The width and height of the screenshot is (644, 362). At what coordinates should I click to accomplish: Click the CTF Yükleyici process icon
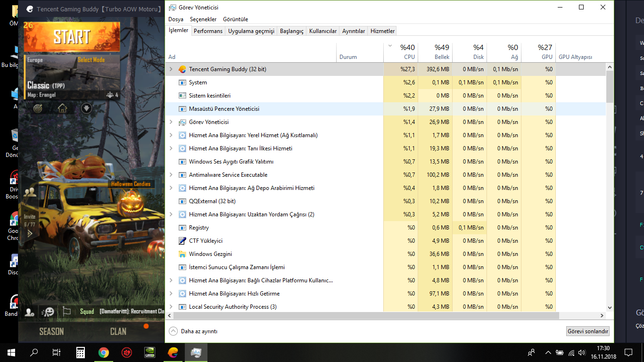point(182,241)
